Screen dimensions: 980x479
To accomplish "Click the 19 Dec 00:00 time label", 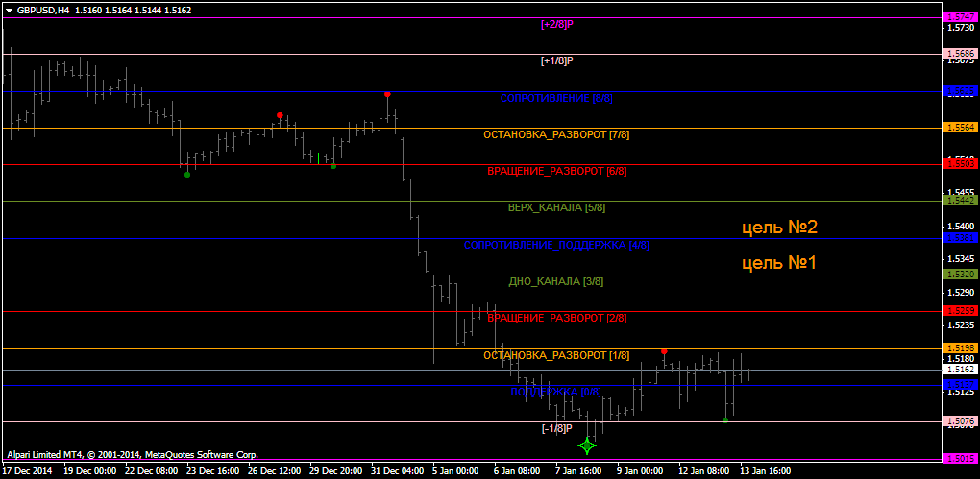I will click(88, 471).
